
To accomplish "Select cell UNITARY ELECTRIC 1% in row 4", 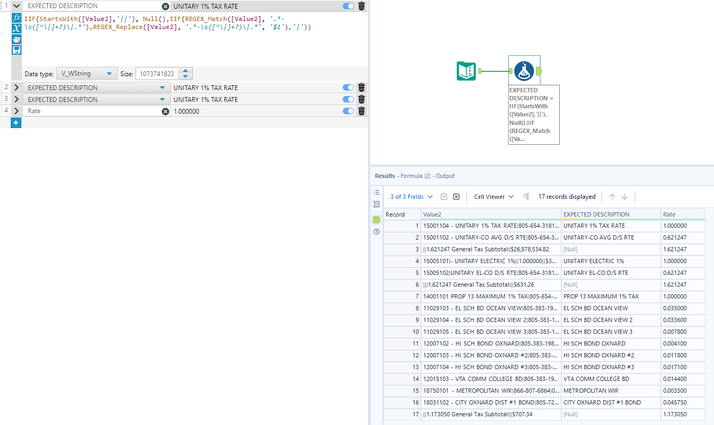I will pyautogui.click(x=611, y=261).
